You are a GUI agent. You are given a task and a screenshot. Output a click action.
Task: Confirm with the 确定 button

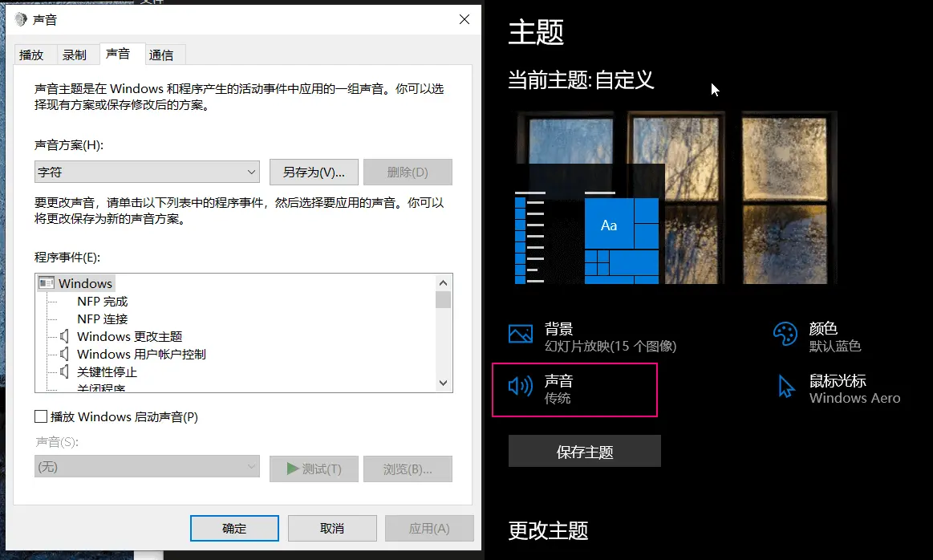[x=234, y=528]
